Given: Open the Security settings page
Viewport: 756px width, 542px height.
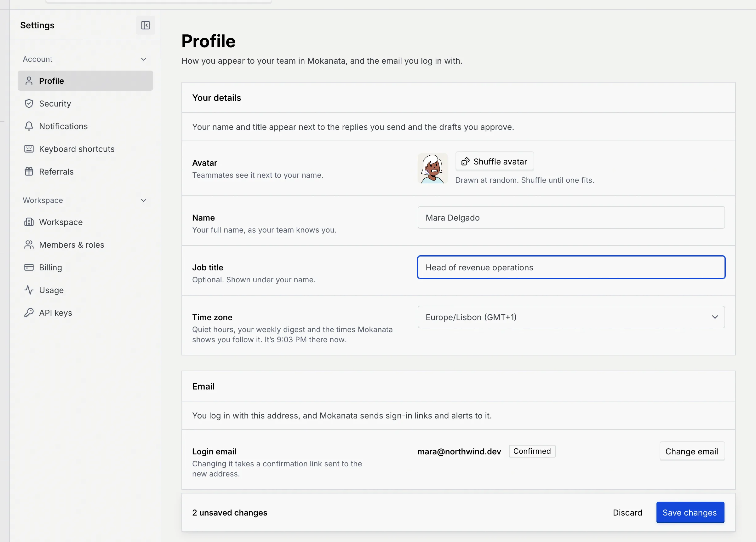Looking at the screenshot, I should pyautogui.click(x=85, y=103).
